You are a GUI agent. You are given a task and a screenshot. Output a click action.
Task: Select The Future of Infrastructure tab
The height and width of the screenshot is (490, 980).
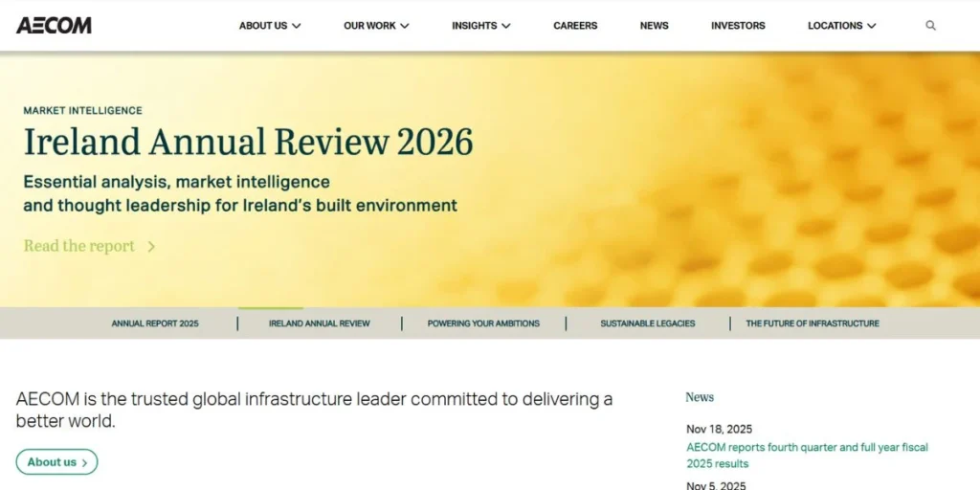point(813,323)
